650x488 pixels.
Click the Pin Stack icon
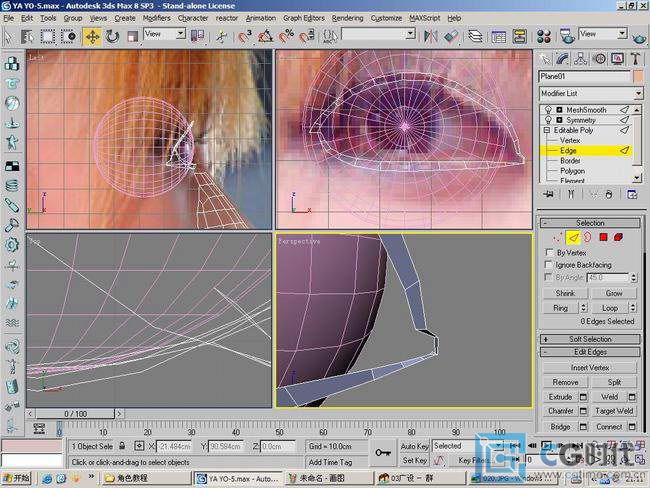click(548, 194)
